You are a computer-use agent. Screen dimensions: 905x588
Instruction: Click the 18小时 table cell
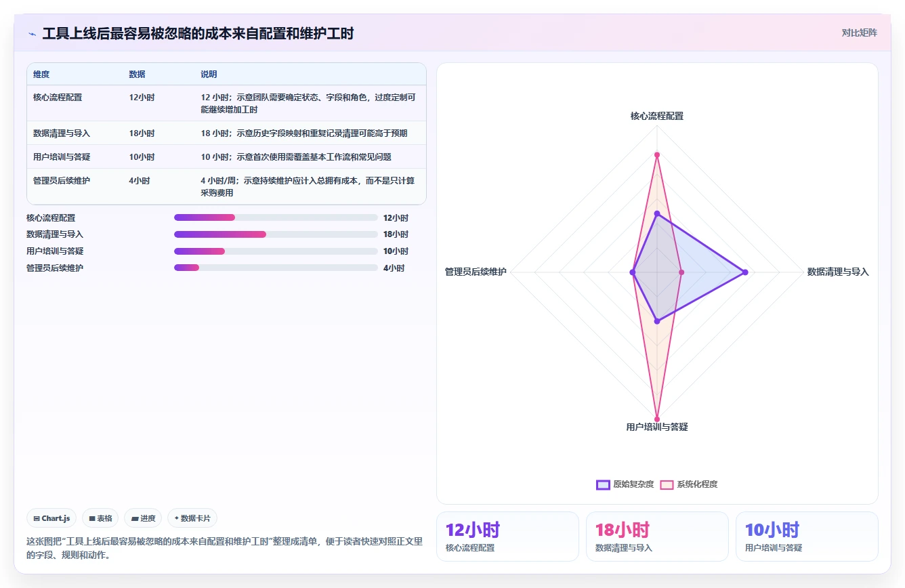(x=142, y=133)
